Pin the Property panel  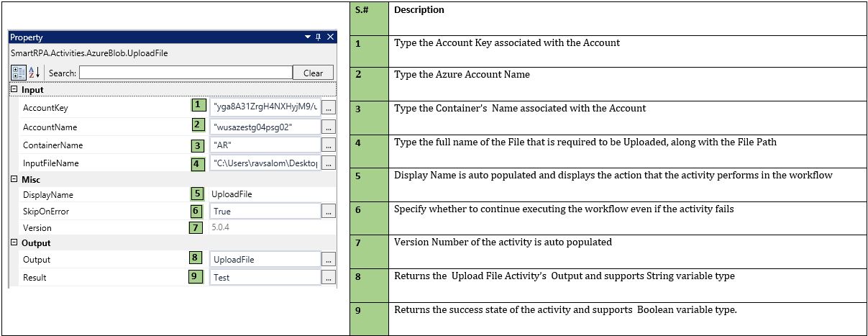[x=319, y=37]
